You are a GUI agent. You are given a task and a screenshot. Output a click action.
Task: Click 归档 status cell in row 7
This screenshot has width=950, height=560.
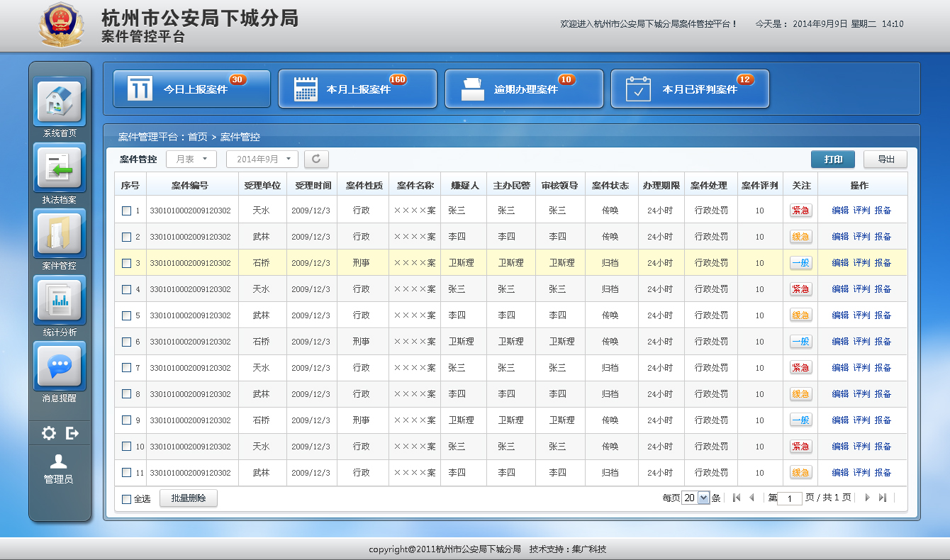[x=610, y=368]
